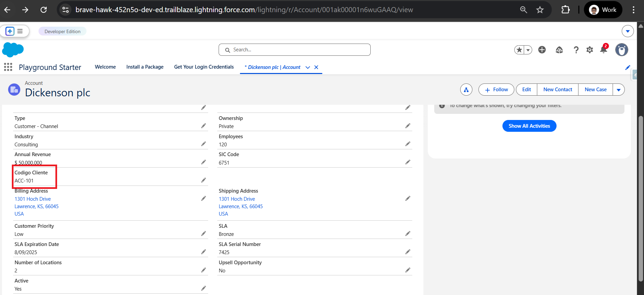Open the Install a Package tab
Viewport: 644px width, 295px height.
145,67
